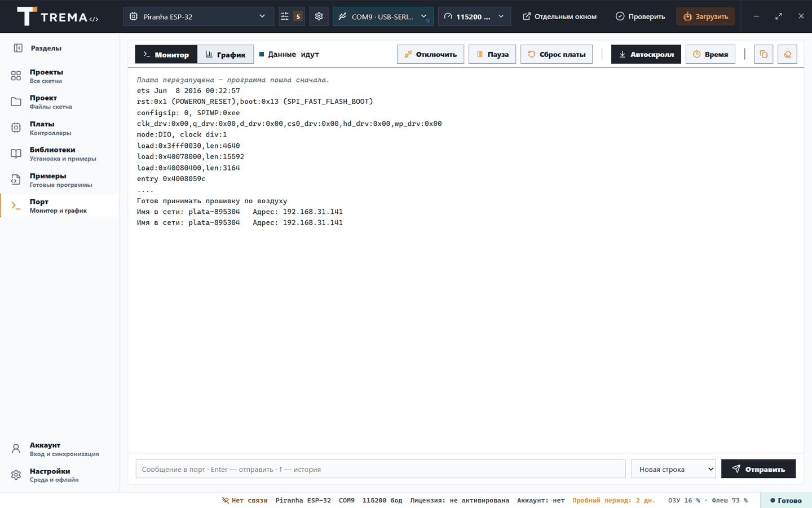Screen dimensions: 812x508
Task: Open the Новая строка line ending dropdown
Action: (673, 469)
